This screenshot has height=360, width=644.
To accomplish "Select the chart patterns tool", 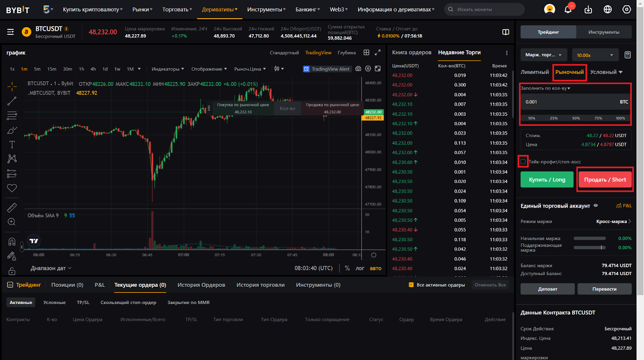I will (x=12, y=159).
